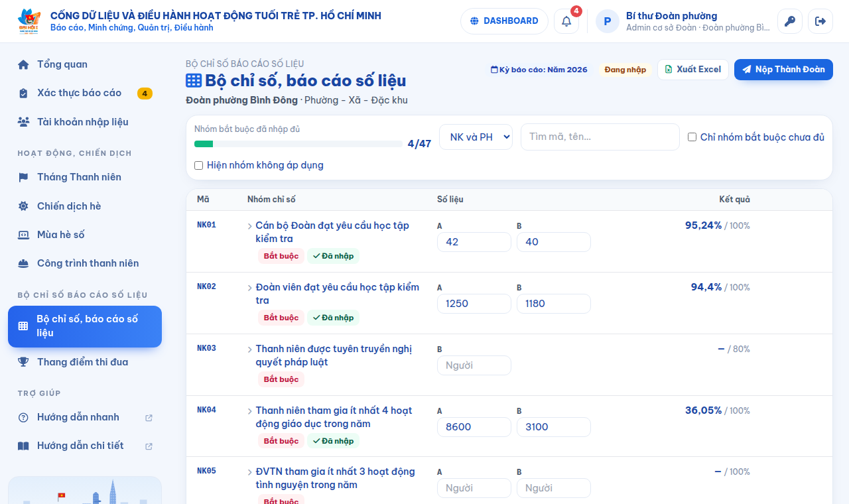The width and height of the screenshot is (849, 504).
Task: Expand the NK01 indicator group chevron
Action: pyautogui.click(x=250, y=226)
